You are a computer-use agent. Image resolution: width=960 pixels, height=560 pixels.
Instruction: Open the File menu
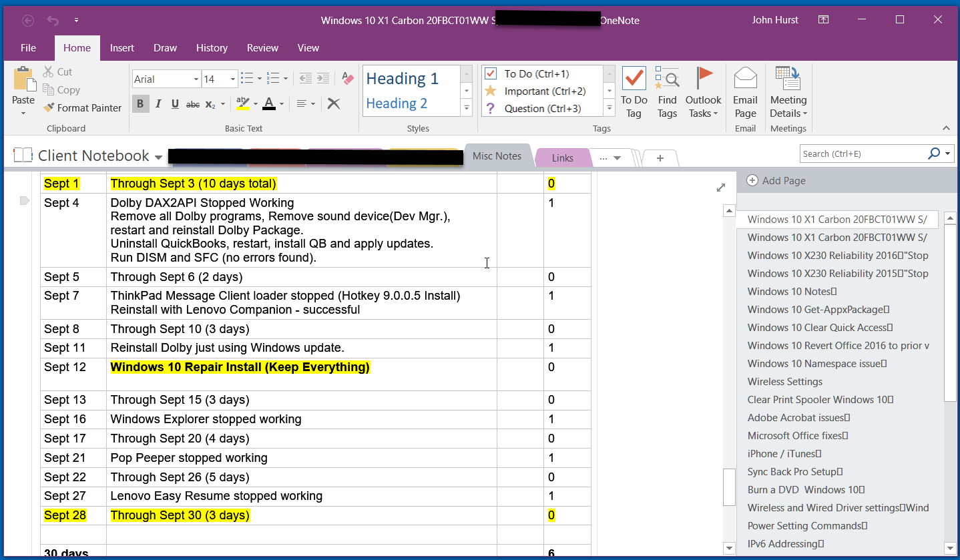coord(28,47)
